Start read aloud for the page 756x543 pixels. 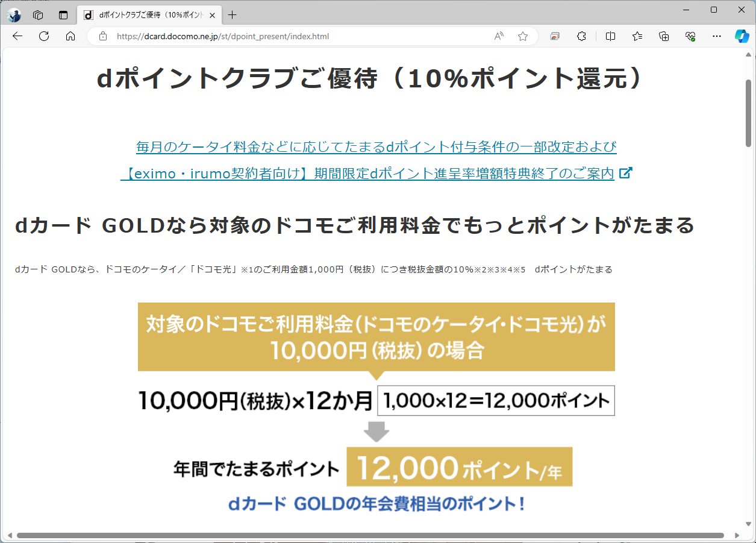(498, 36)
